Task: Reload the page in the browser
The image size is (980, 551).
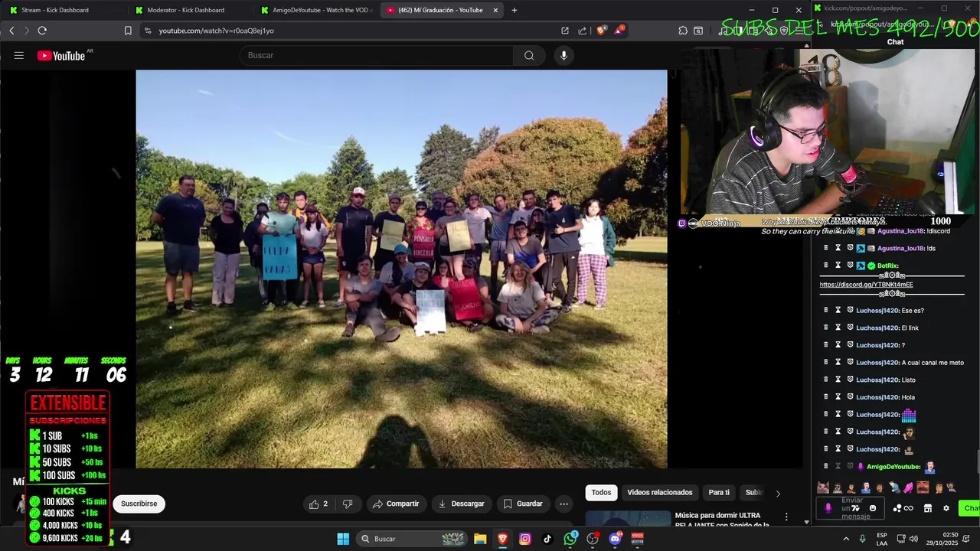Action: tap(42, 31)
